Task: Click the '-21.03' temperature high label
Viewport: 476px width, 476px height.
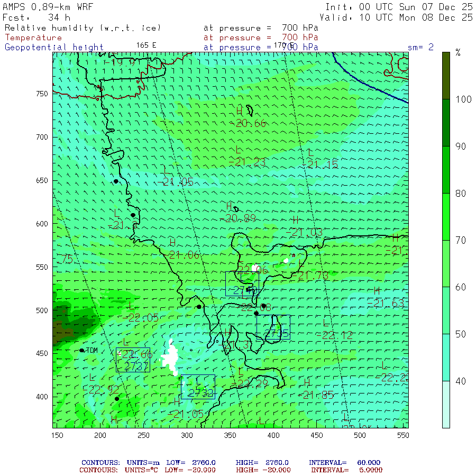Action: [305, 233]
